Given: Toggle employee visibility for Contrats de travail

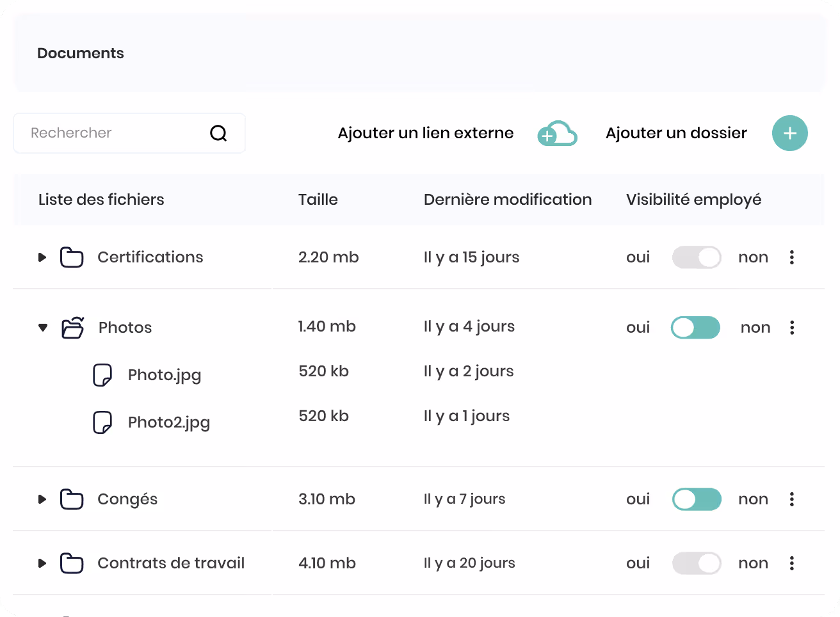Looking at the screenshot, I should (x=697, y=563).
